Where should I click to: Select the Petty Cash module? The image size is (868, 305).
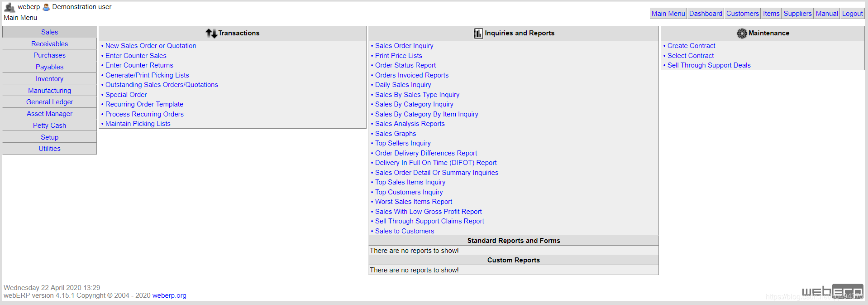pos(49,126)
